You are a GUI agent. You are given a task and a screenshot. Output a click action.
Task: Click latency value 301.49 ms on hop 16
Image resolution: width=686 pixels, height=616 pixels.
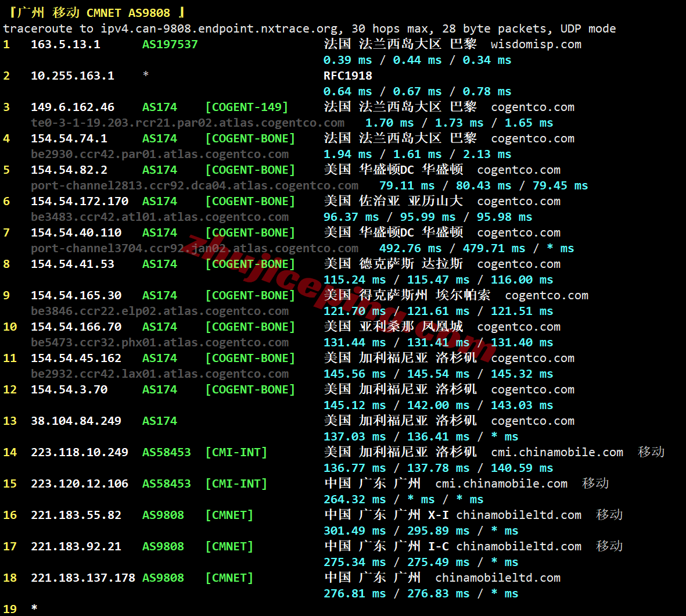tap(354, 531)
